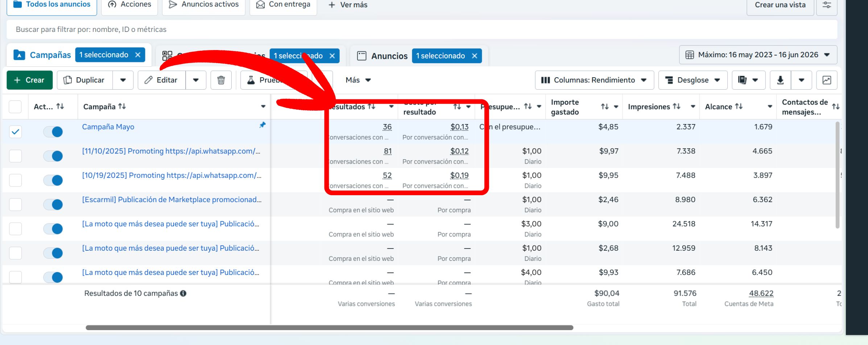The image size is (868, 345).
Task: Select the [Escarmil] campaign checkbox
Action: pos(15,204)
